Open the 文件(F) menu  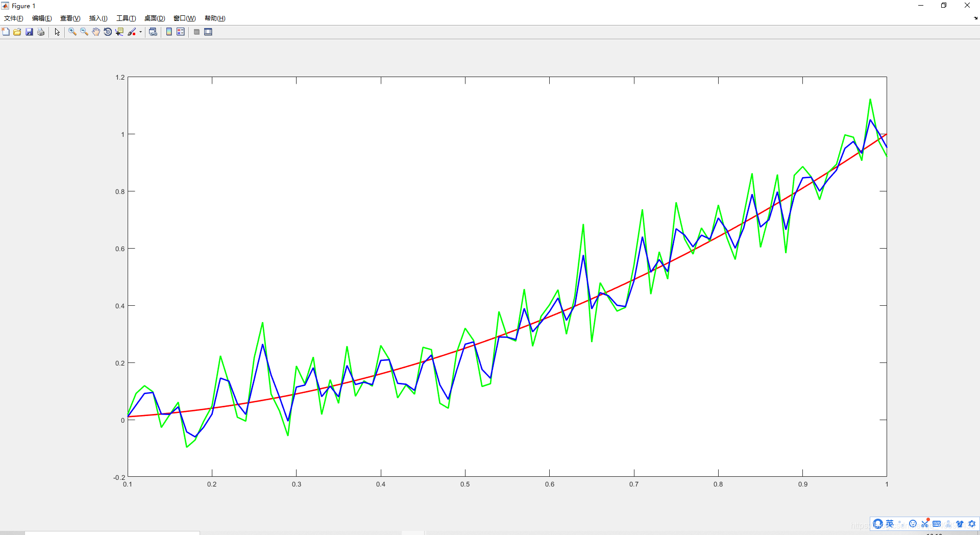14,18
